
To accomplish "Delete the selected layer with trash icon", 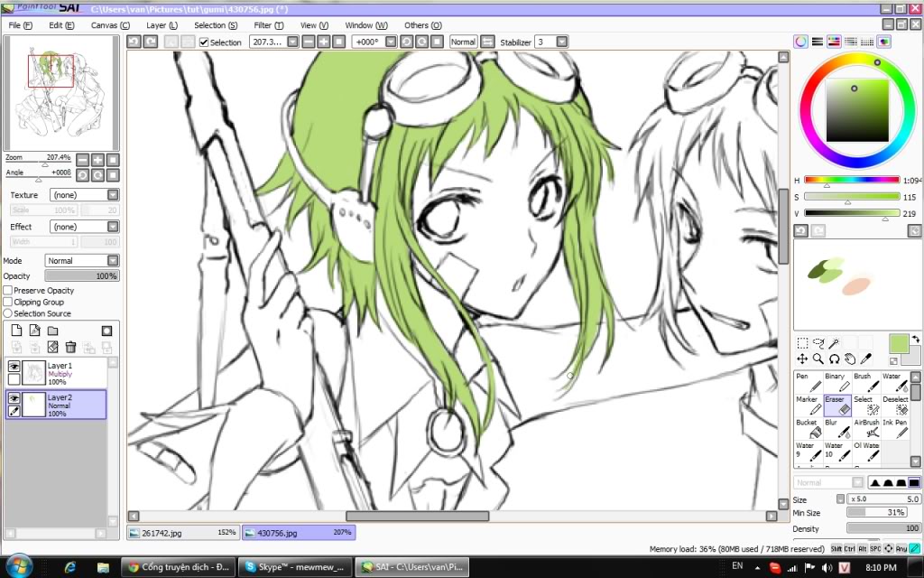I will 70,348.
